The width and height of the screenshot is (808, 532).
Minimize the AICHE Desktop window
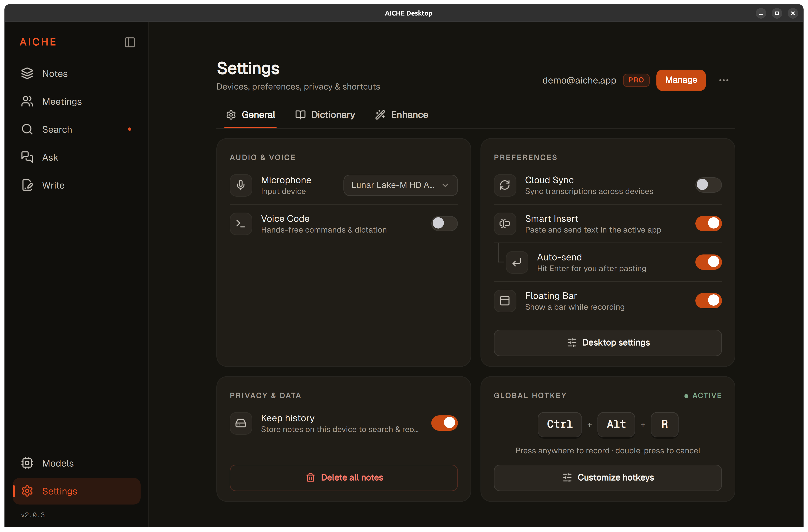(x=761, y=13)
